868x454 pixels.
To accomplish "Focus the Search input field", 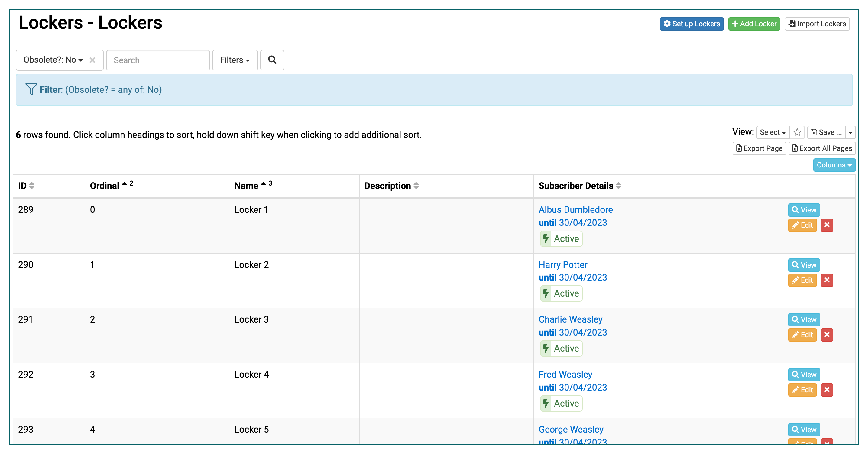I will [x=158, y=60].
